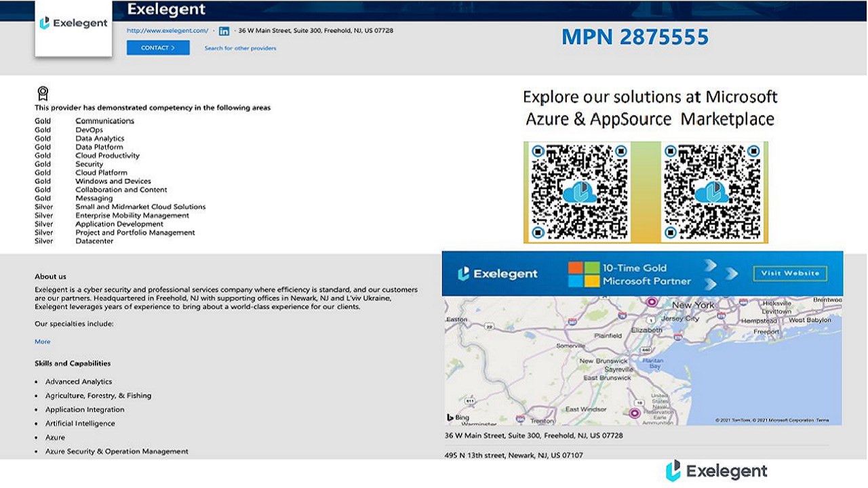Click 10-Time Gold Microsoft Partner text
This screenshot has height=488, width=868.
(647, 274)
